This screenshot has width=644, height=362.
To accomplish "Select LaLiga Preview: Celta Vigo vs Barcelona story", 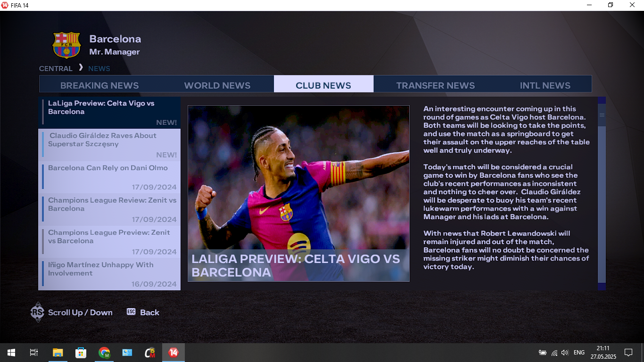I will 109,113.
